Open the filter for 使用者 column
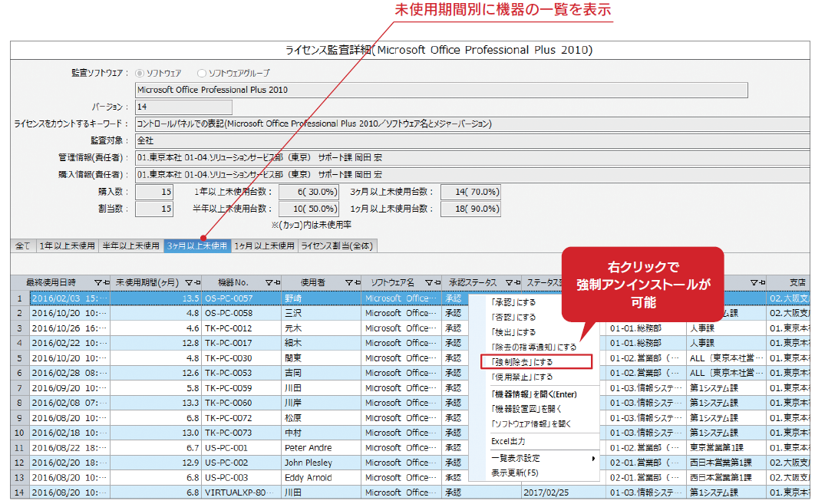Screen dimensions: 815x504 [x=348, y=282]
